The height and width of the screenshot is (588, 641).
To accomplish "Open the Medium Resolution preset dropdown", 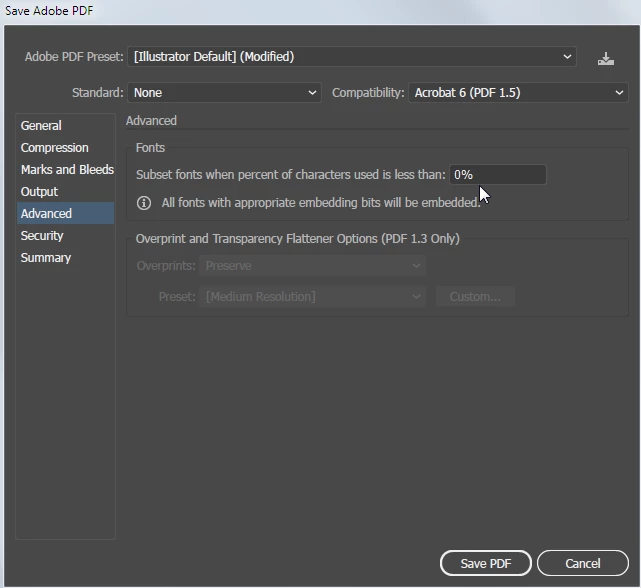I will 312,296.
